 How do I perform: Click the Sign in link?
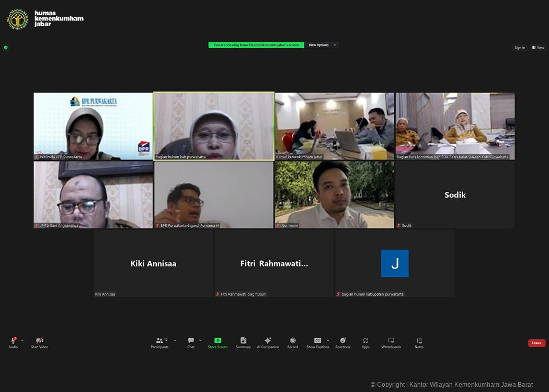click(x=519, y=48)
